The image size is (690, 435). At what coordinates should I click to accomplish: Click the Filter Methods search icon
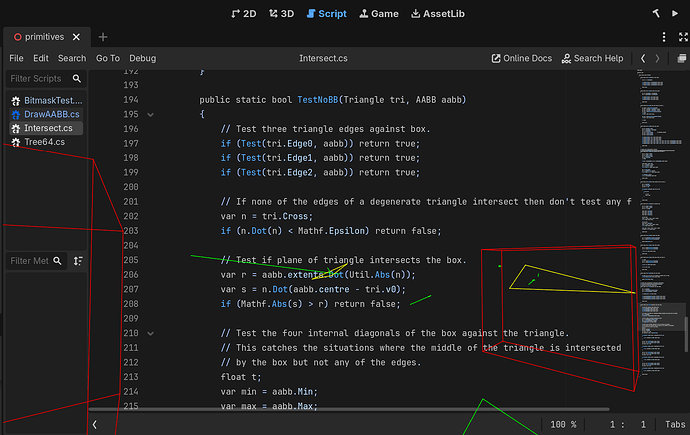click(57, 261)
